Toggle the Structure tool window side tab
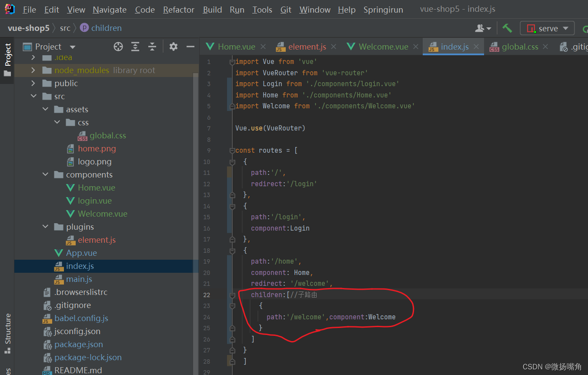588x375 pixels. (7, 333)
